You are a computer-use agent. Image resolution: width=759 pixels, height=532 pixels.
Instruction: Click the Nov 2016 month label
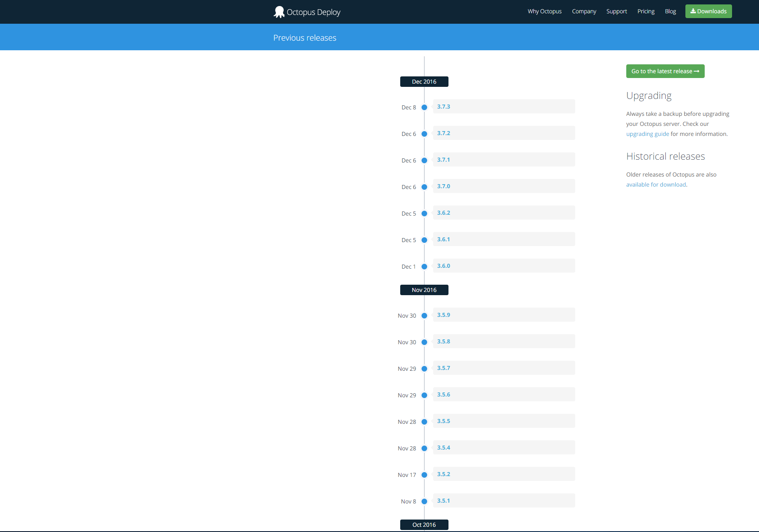424,290
